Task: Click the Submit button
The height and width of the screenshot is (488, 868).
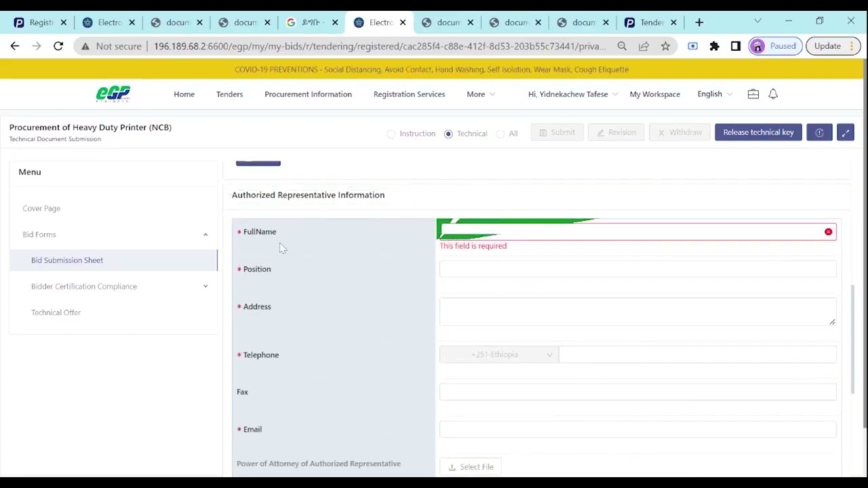Action: point(557,132)
